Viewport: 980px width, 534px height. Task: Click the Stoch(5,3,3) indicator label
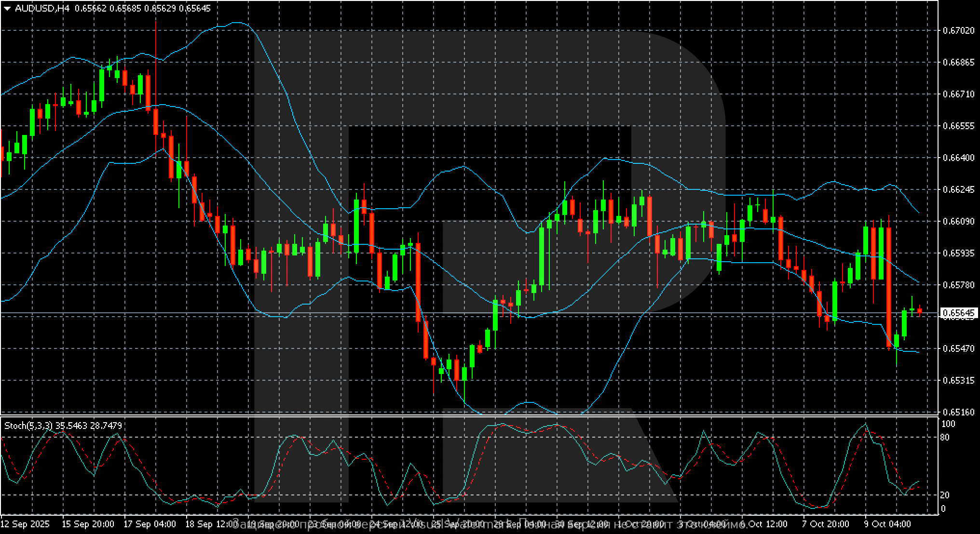tap(29, 426)
